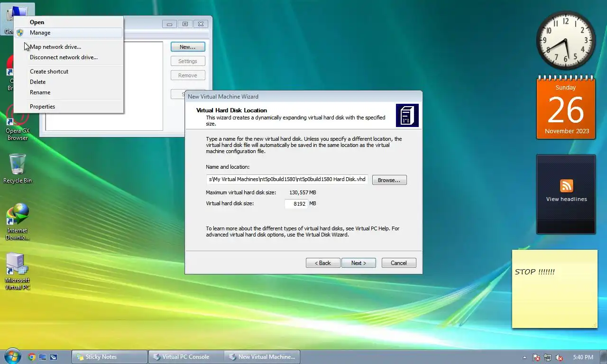Screen dimensions: 607x364
Task: Click Remove button in Virtual PC Console
Action: pyautogui.click(x=188, y=75)
